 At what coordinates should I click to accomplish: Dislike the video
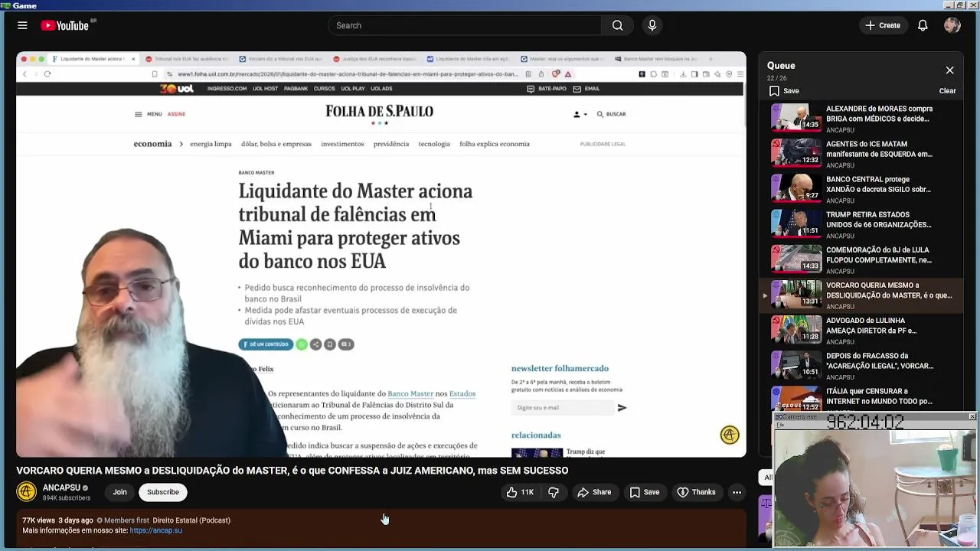554,492
